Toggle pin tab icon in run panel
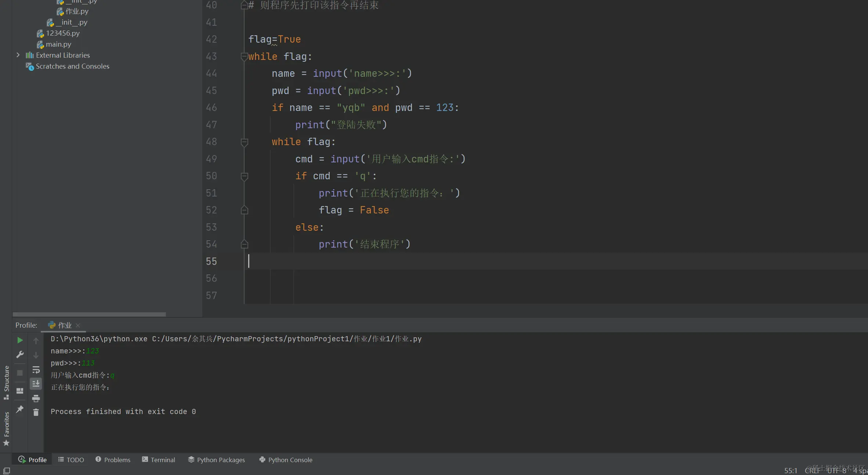Screen dimensions: 868x475 coord(20,409)
